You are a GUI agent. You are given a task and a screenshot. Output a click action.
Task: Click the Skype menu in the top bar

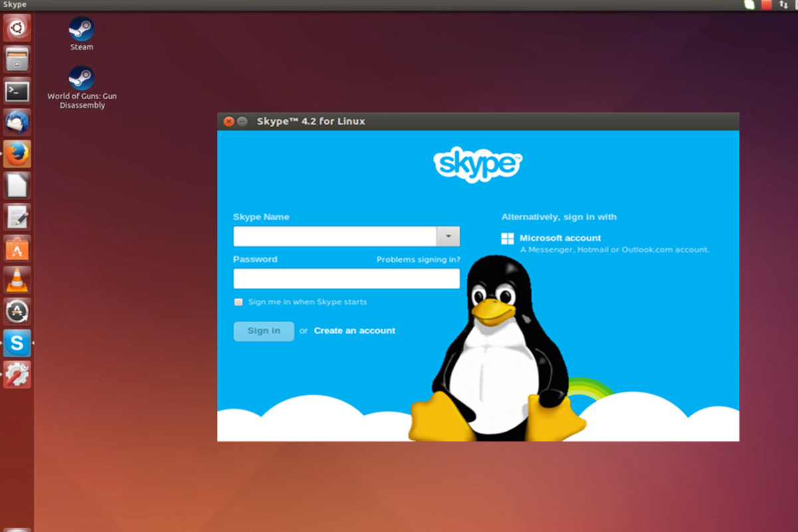point(15,5)
